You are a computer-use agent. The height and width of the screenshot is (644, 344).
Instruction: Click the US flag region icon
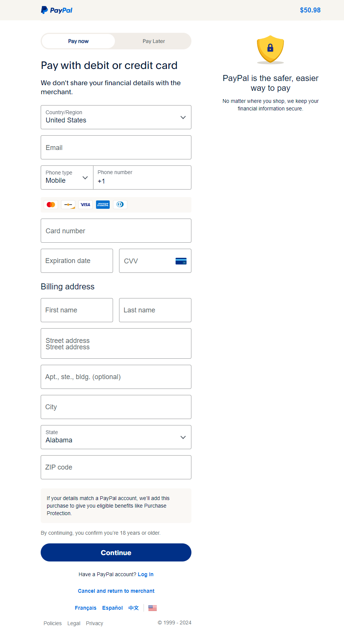coord(153,608)
